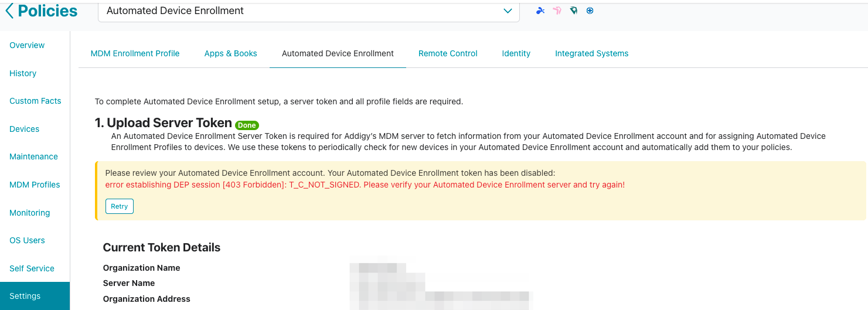Click the Policies heading link
Image resolution: width=868 pixels, height=310 pixels.
tap(47, 11)
